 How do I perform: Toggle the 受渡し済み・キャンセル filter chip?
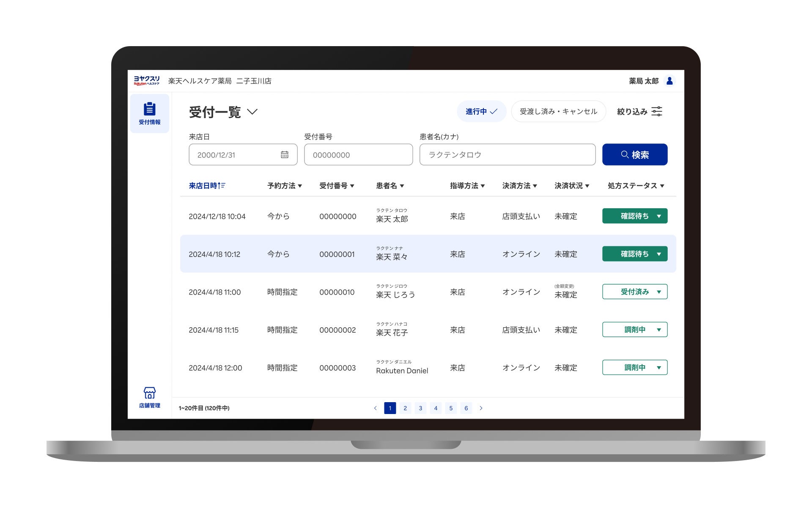[x=558, y=112]
